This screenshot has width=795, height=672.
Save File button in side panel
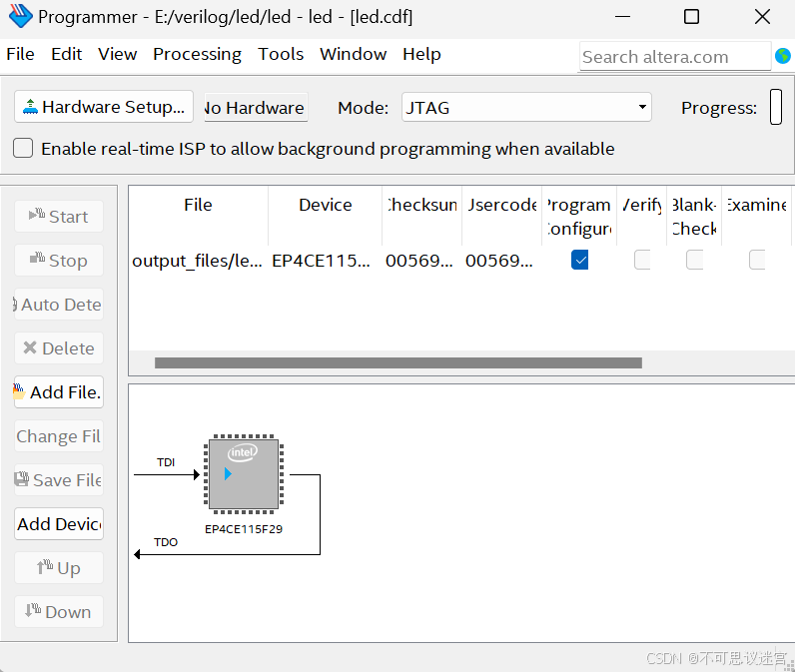point(59,480)
